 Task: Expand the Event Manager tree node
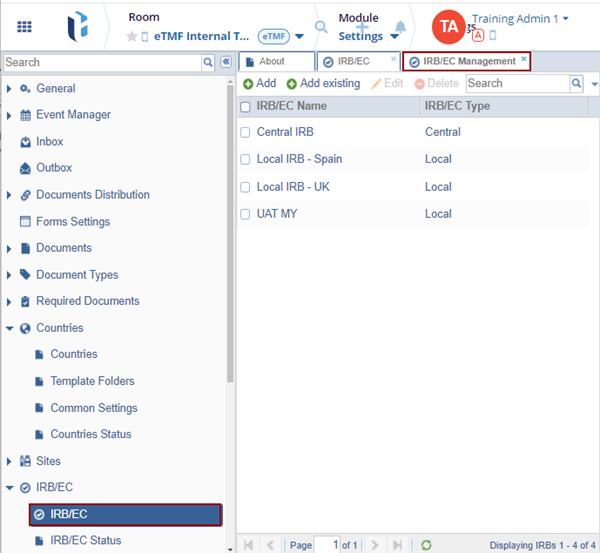(x=10, y=115)
